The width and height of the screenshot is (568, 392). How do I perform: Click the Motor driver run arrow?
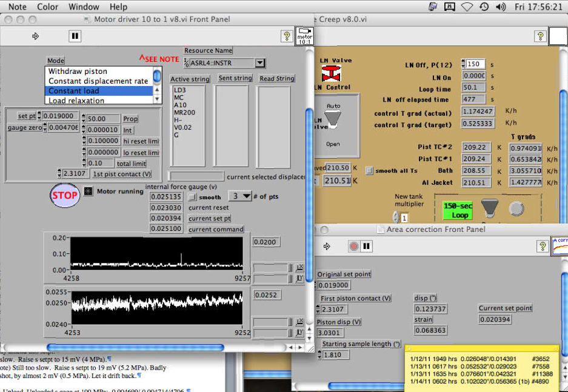[35, 36]
